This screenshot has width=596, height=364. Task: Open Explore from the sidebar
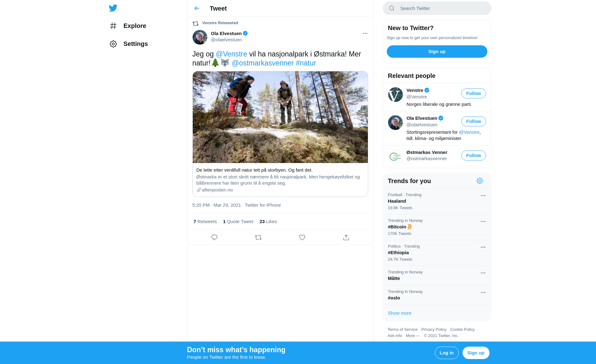tap(128, 26)
